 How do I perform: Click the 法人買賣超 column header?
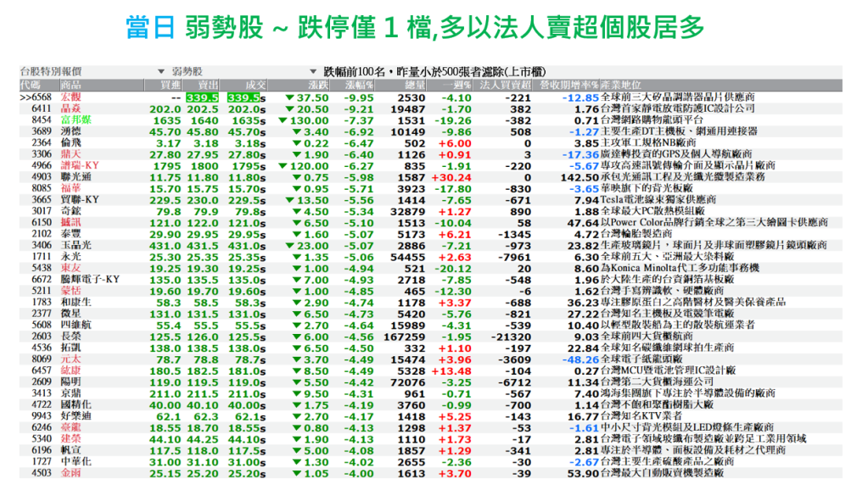[505, 86]
